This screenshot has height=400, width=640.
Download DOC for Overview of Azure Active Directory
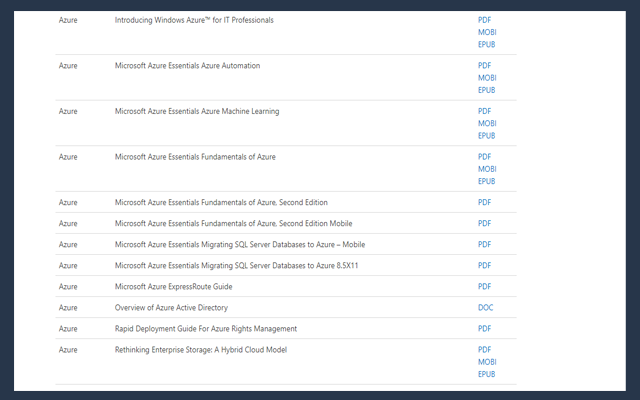point(485,308)
